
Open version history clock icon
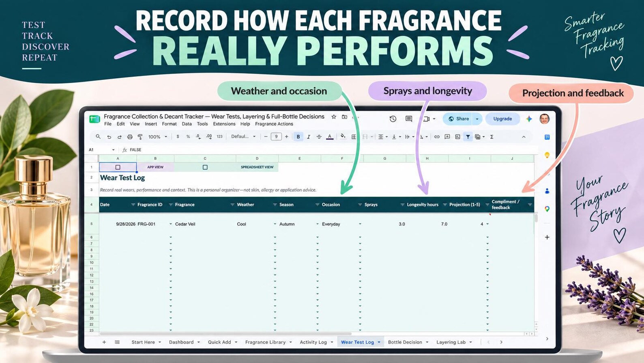pos(393,119)
